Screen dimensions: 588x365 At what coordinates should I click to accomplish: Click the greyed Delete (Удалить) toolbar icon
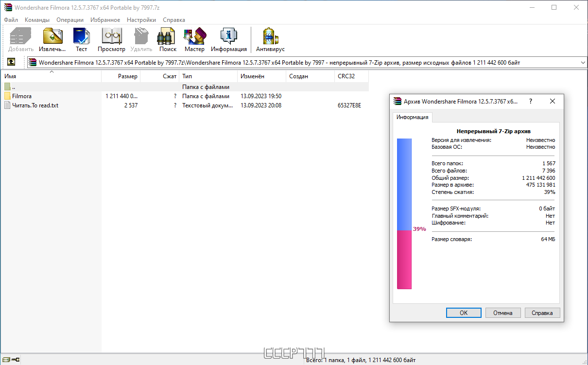pyautogui.click(x=141, y=36)
